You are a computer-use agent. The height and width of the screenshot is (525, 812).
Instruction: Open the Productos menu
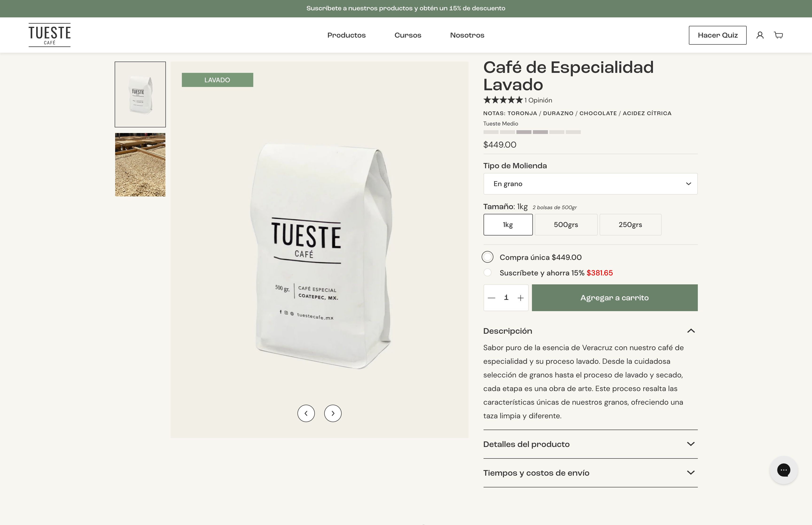click(x=346, y=35)
